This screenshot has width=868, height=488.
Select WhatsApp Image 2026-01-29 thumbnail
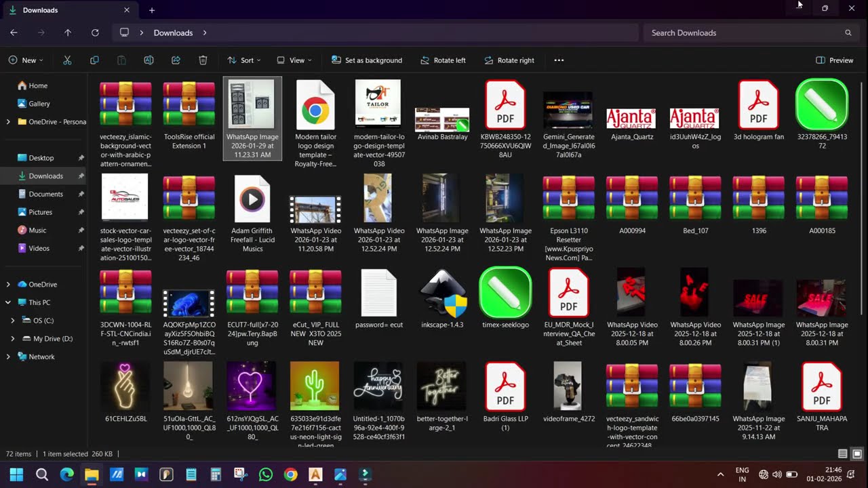(252, 118)
